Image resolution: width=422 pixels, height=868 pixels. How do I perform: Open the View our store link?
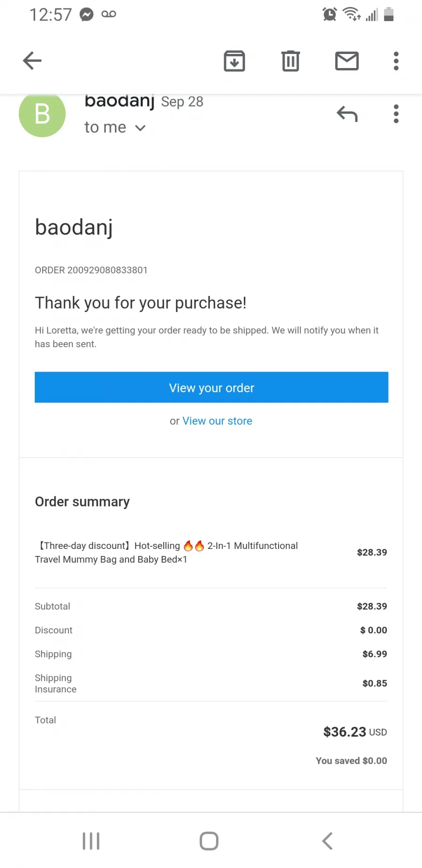[x=217, y=421]
